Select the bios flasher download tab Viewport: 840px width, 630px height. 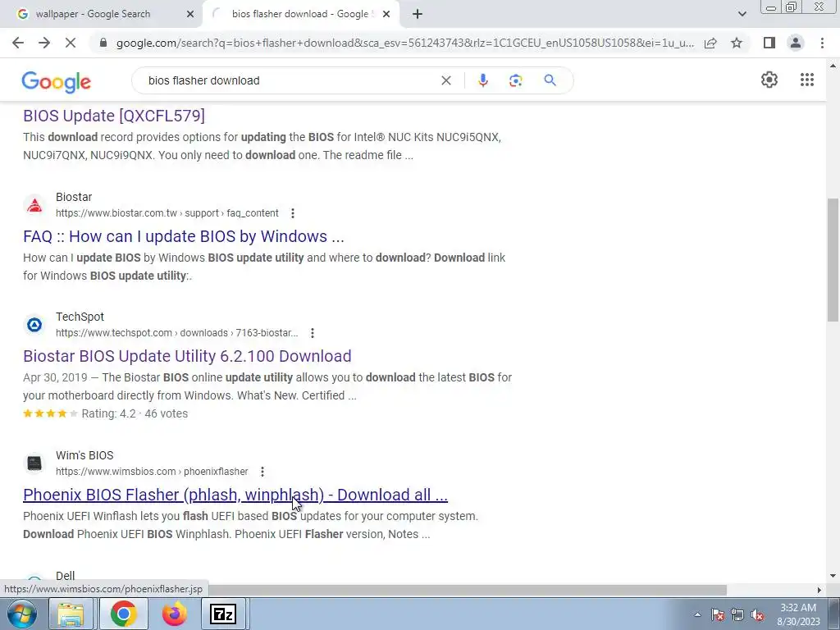(x=300, y=14)
